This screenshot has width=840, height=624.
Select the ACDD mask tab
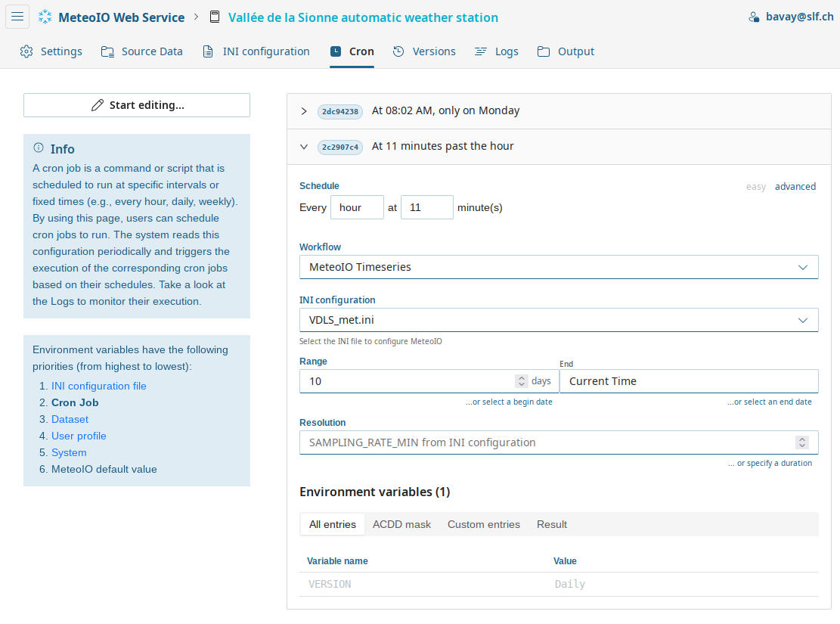[x=401, y=524]
